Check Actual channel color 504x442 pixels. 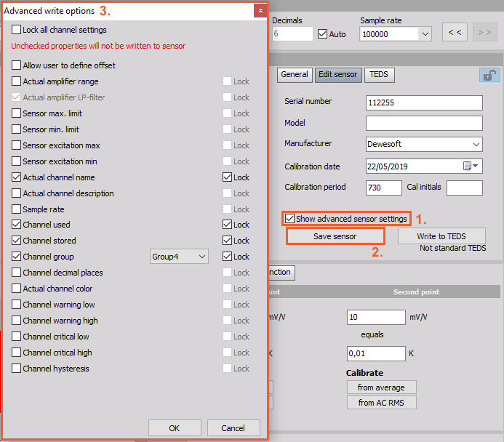(x=17, y=288)
